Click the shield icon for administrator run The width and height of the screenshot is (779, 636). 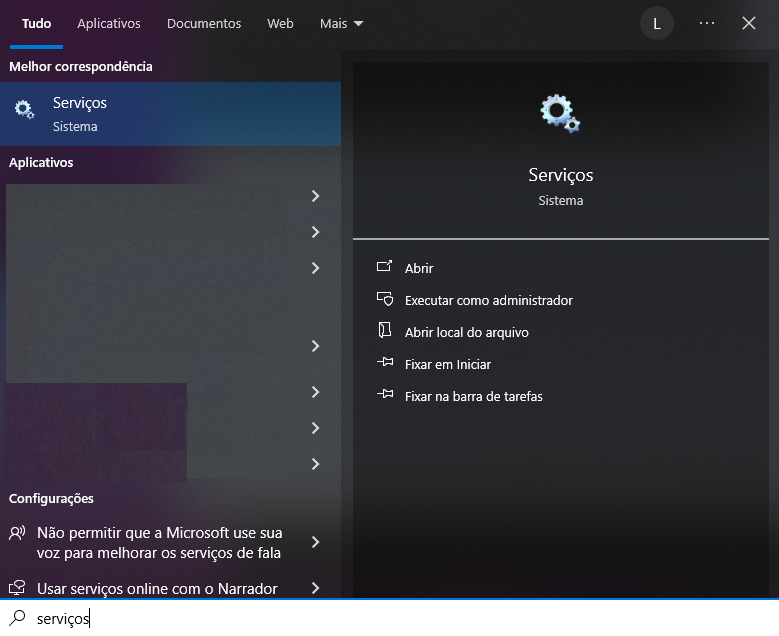pyautogui.click(x=385, y=299)
